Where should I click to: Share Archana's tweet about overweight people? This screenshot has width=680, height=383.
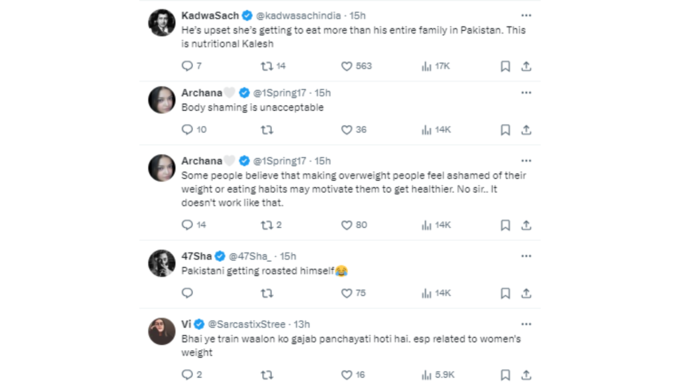[526, 225]
